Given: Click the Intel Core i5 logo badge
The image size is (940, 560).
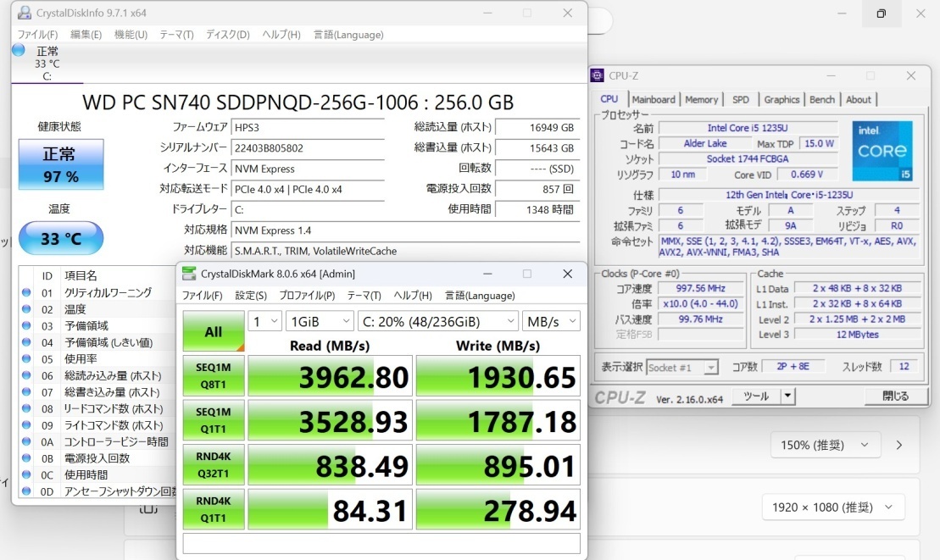Looking at the screenshot, I should click(x=882, y=151).
